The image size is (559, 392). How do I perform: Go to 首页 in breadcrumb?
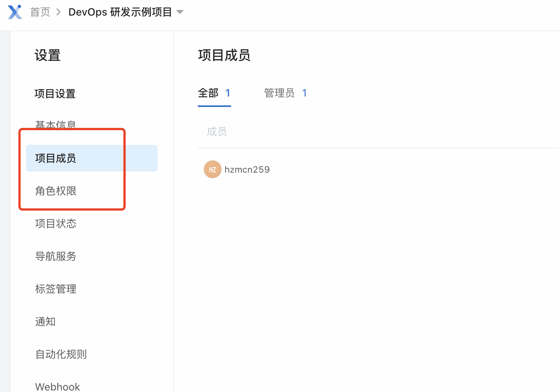click(40, 12)
